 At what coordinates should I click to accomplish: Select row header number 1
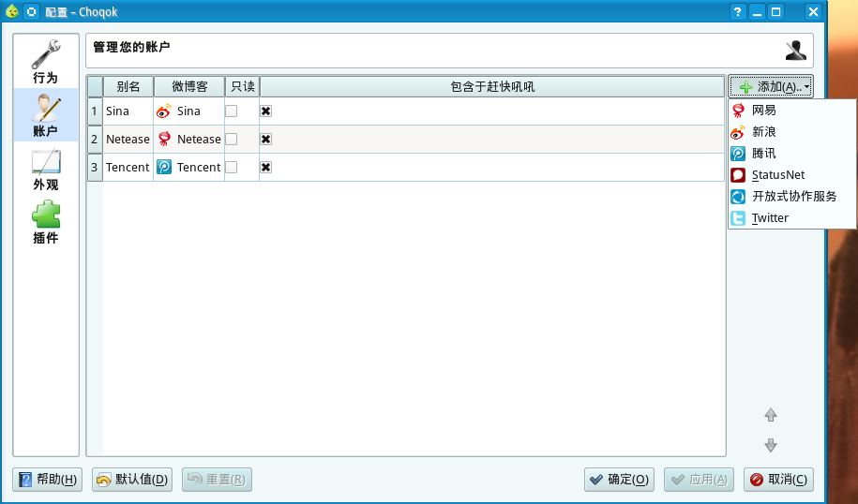(95, 111)
